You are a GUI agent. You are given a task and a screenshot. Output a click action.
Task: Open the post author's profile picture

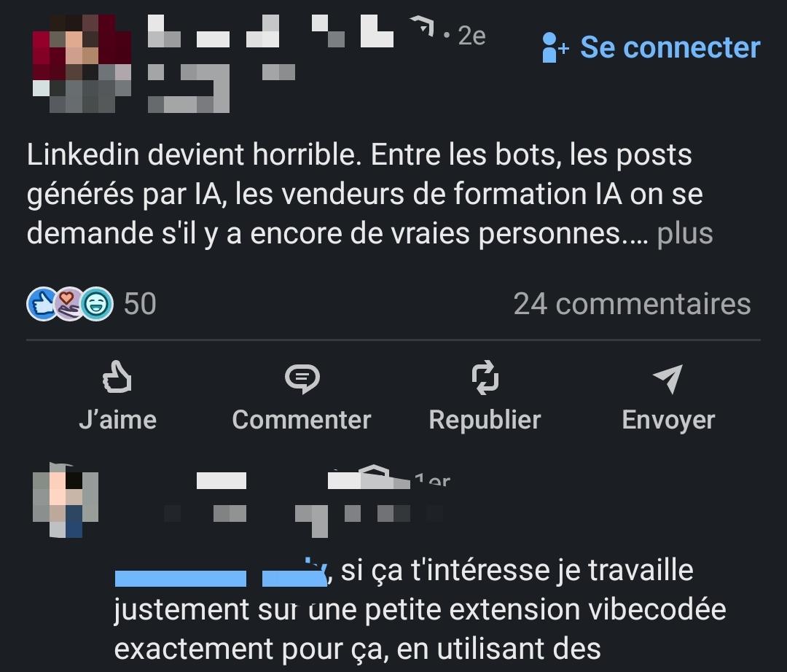82,63
